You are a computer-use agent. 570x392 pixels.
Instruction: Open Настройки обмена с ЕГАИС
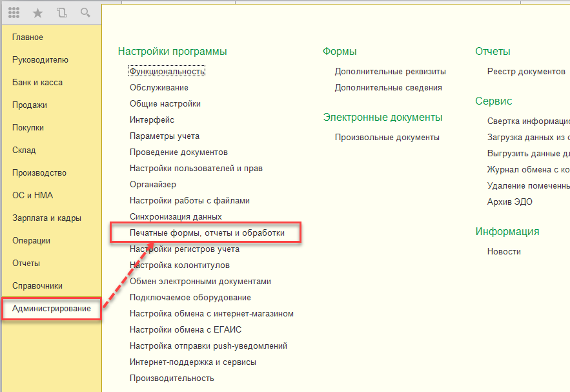185,330
